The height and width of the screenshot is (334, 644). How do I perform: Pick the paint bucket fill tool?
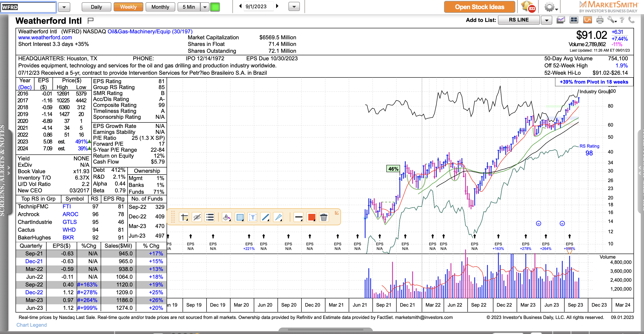point(227,217)
